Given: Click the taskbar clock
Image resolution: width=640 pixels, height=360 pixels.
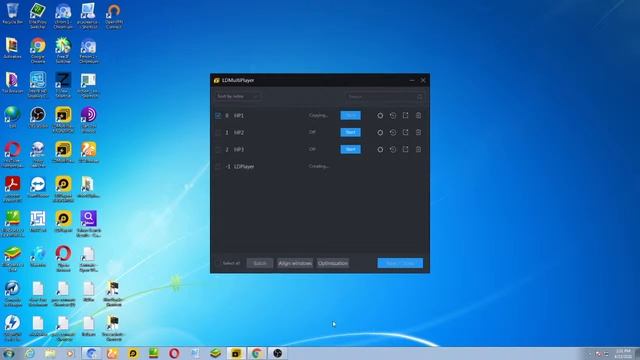Looking at the screenshot, I should coord(623,353).
